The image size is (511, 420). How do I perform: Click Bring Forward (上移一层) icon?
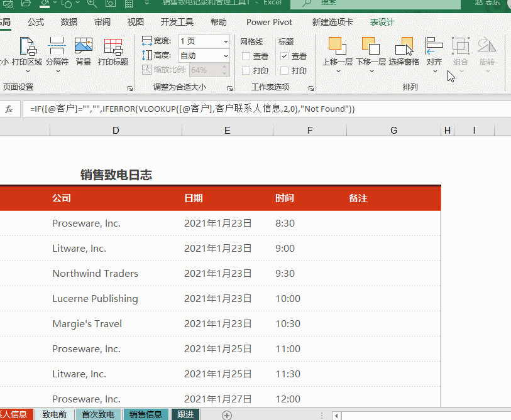pos(338,46)
